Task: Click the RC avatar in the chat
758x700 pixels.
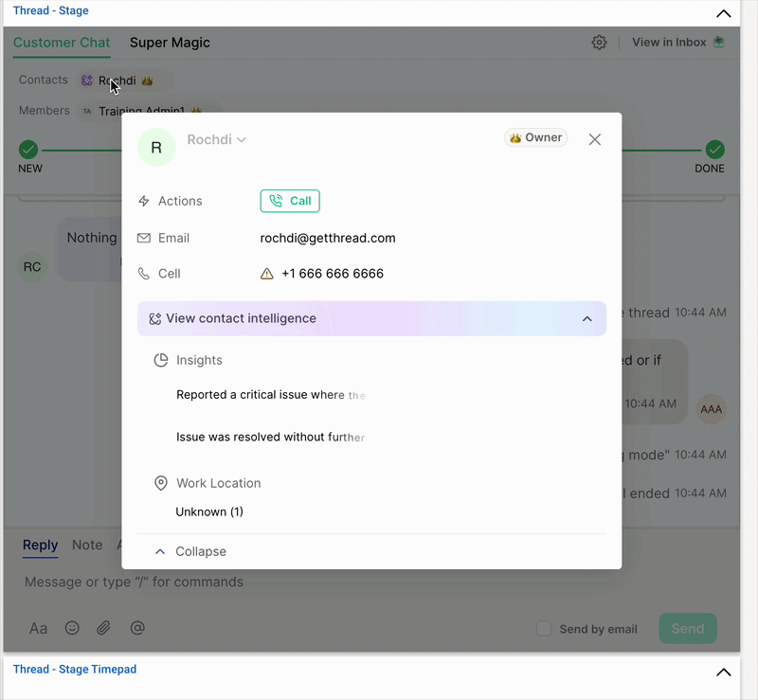Action: pos(32,267)
